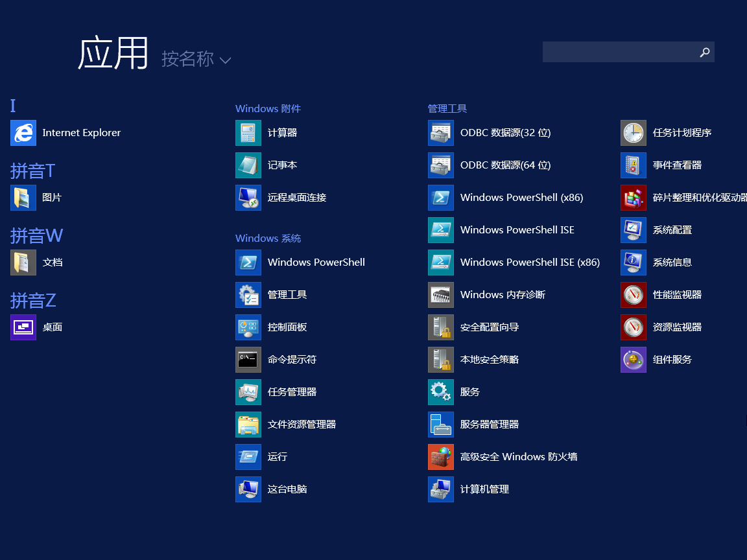The height and width of the screenshot is (560, 747).
Task: Select the 拼音Z group header
Action: pyautogui.click(x=33, y=300)
